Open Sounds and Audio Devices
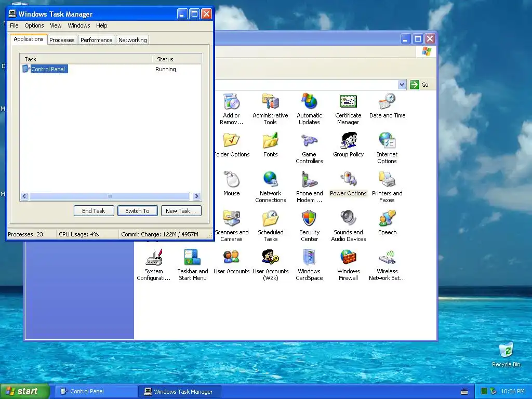The height and width of the screenshot is (399, 532). (348, 227)
